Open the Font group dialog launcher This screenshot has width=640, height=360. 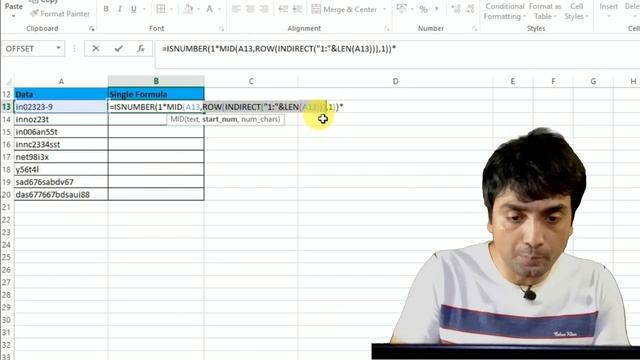coord(222,29)
